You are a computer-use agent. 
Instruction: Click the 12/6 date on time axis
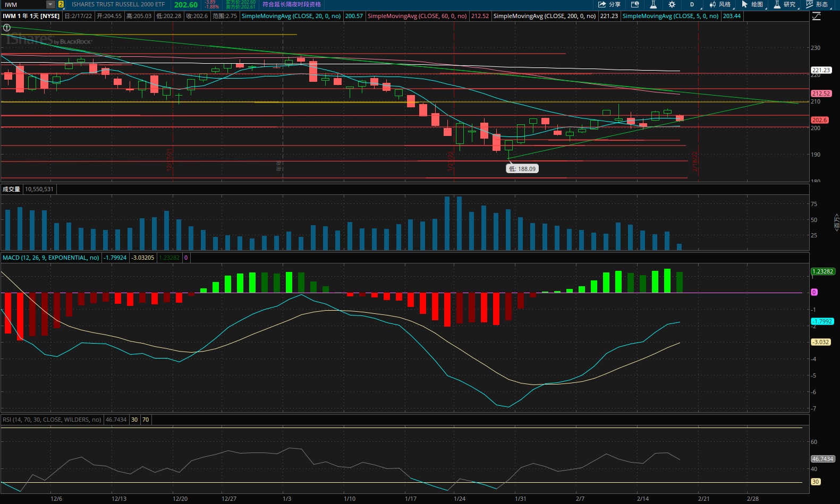coord(56,499)
